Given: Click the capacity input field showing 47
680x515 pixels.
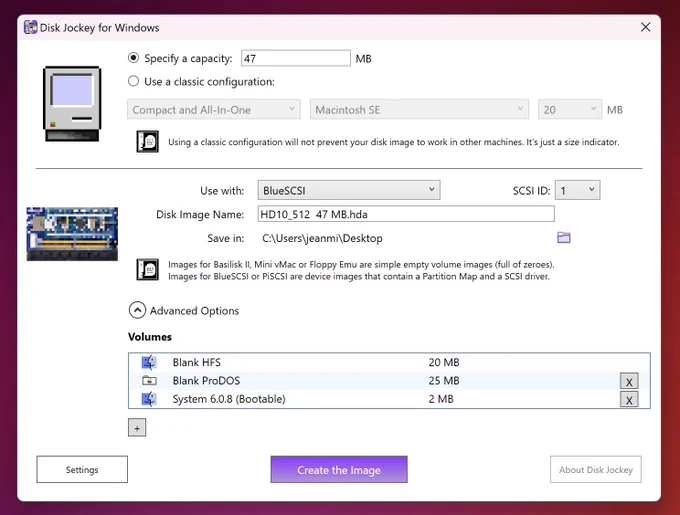Looking at the screenshot, I should tap(296, 58).
